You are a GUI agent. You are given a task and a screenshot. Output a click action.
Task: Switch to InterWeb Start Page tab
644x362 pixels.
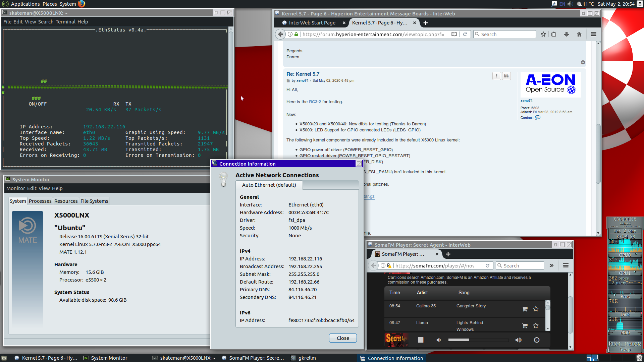click(312, 23)
